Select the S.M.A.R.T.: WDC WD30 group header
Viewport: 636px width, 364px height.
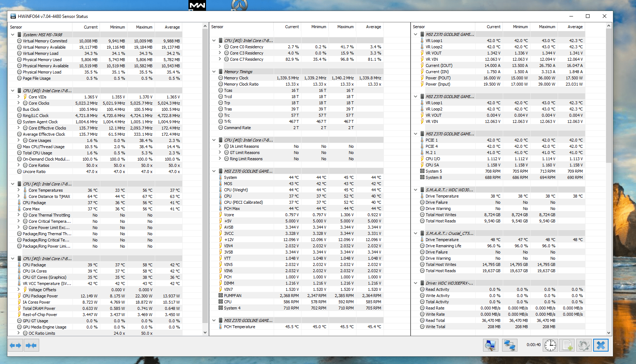498,190
